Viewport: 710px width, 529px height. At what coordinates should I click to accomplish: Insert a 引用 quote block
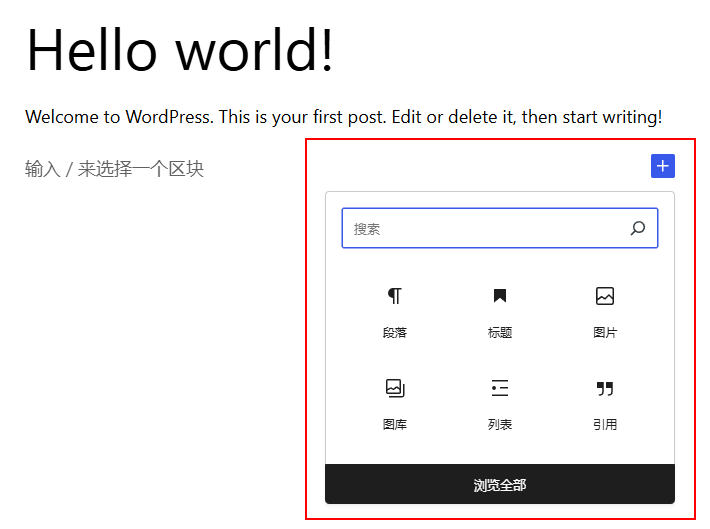[x=604, y=404]
